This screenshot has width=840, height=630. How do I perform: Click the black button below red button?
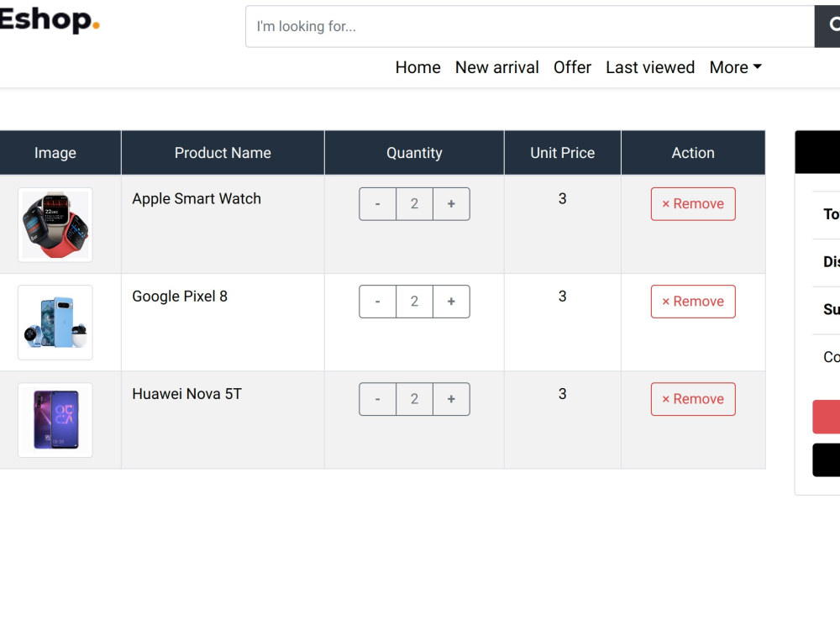(x=826, y=460)
